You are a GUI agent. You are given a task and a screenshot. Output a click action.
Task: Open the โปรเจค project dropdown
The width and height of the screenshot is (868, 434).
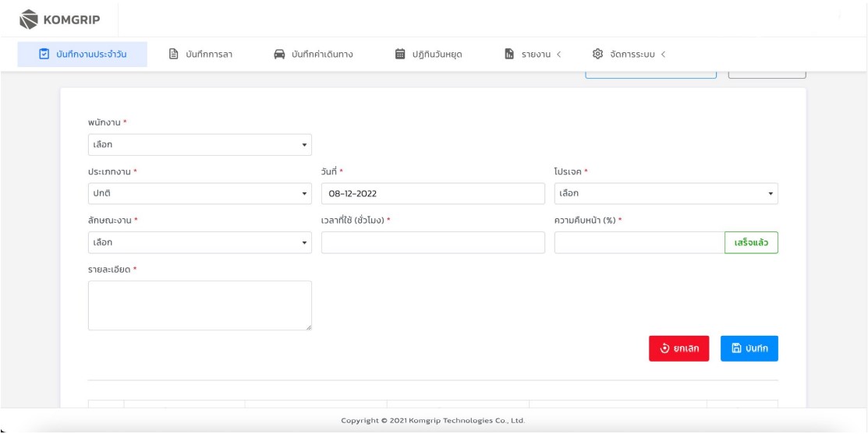666,193
